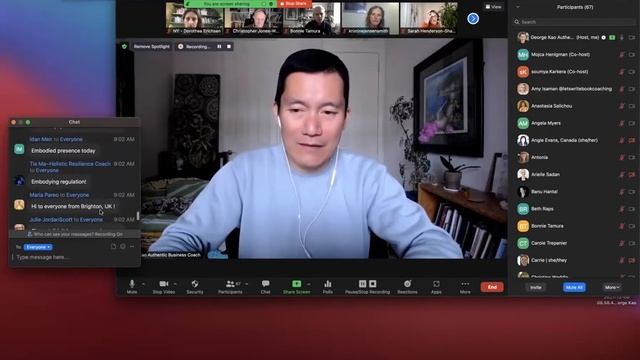Viewport: 640px width, 360px height.
Task: Stop recording from bottom toolbar
Action: (x=373, y=284)
